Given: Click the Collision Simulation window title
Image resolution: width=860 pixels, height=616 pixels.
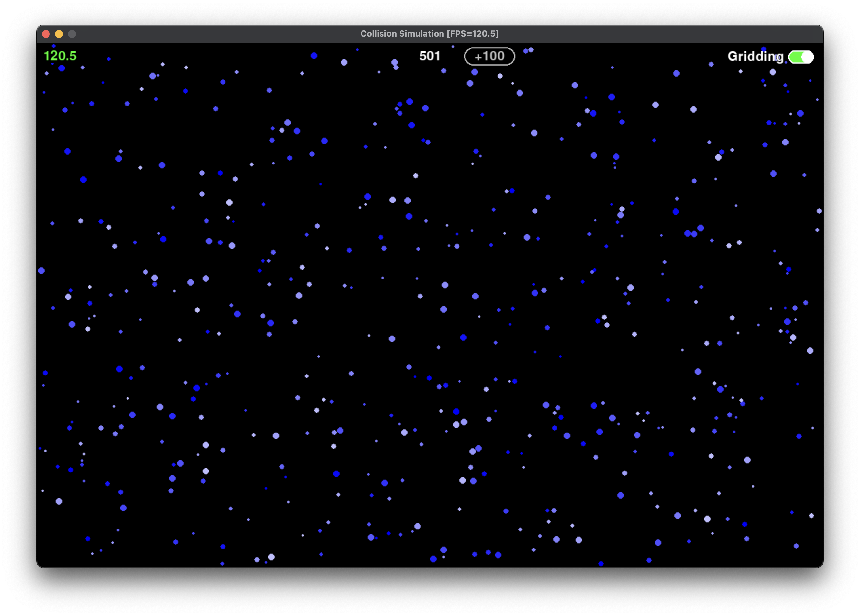Looking at the screenshot, I should coord(429,34).
